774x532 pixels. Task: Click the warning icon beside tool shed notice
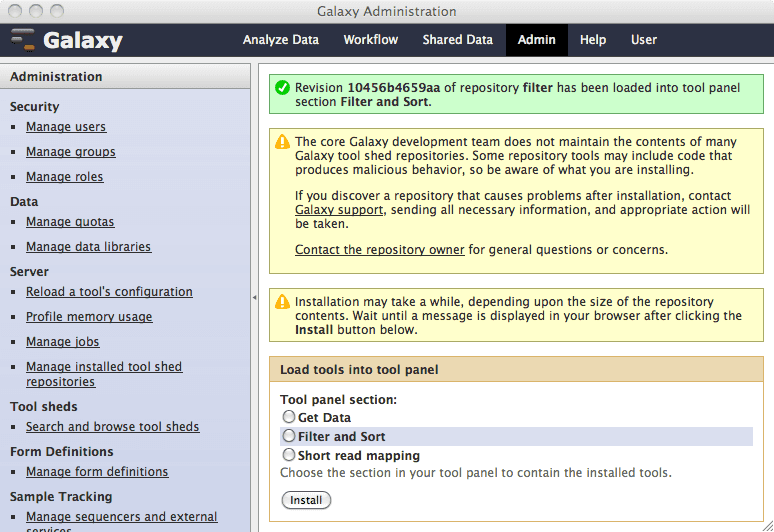coord(282,143)
